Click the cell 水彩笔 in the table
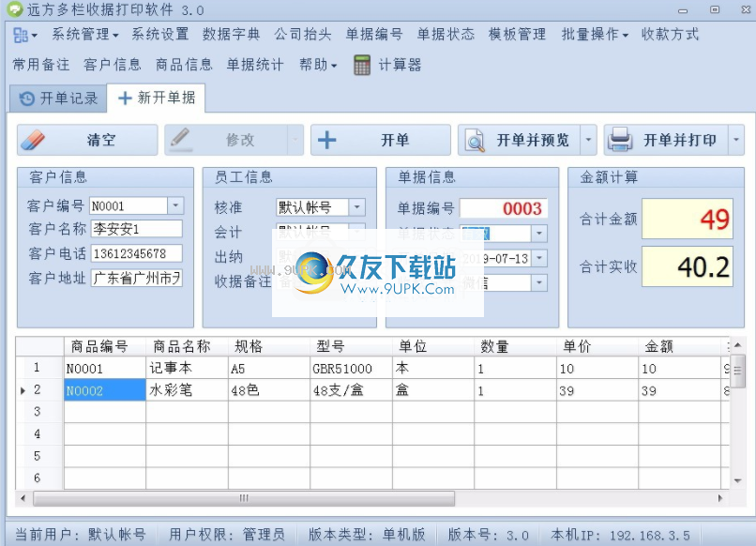756x546 pixels. 187,390
